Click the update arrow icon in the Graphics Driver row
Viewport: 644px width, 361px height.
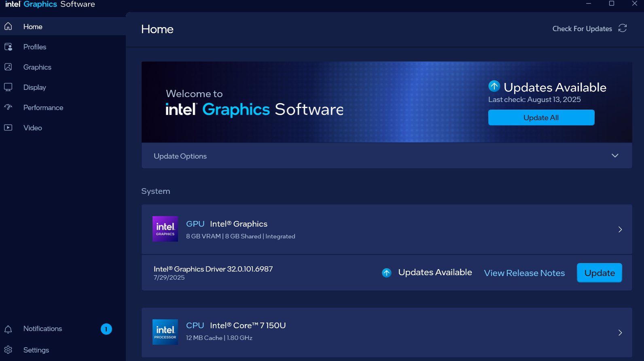[x=387, y=273]
